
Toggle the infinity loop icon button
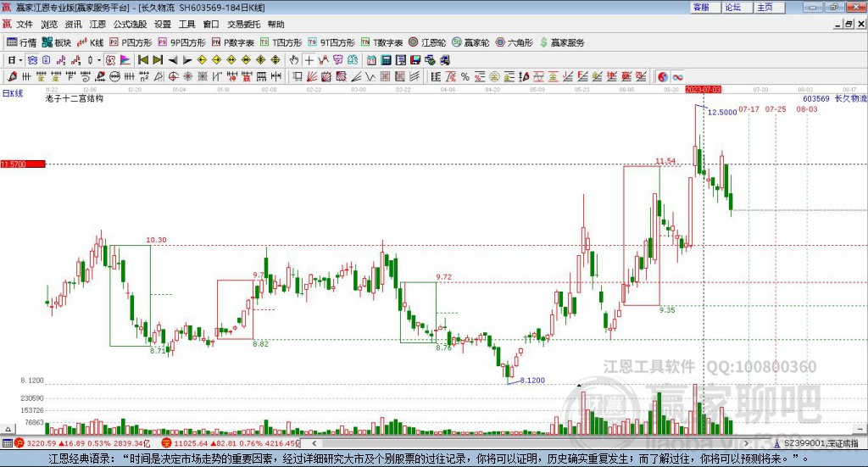click(x=677, y=77)
